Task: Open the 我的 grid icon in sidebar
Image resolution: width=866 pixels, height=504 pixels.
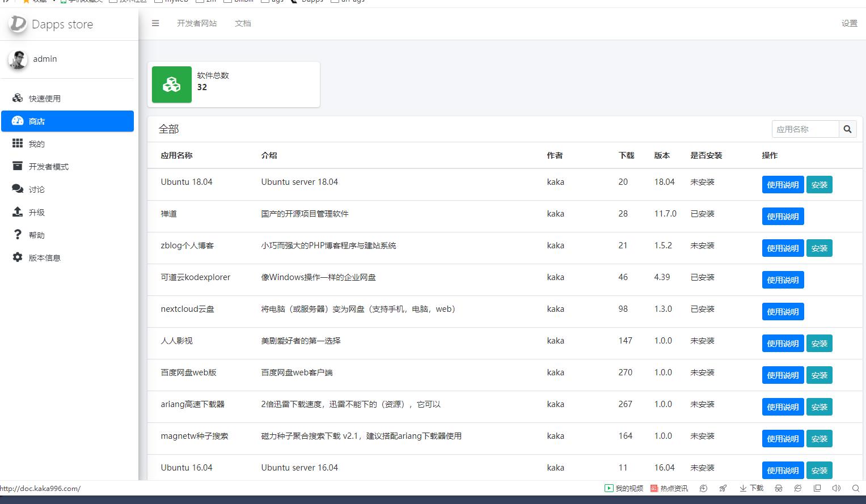Action: 17,143
